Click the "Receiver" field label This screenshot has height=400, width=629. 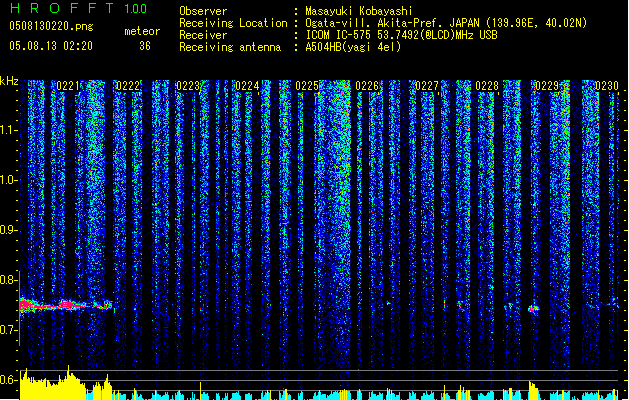pyautogui.click(x=203, y=35)
